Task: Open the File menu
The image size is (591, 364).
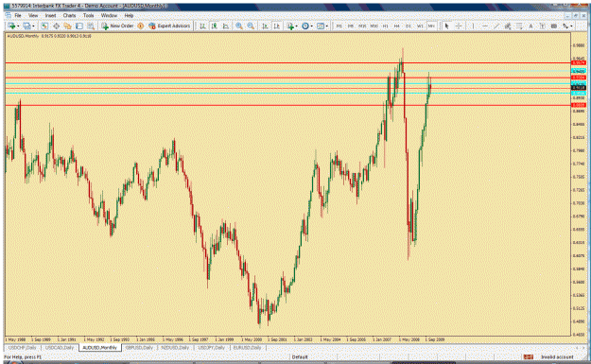Action: 18,15
